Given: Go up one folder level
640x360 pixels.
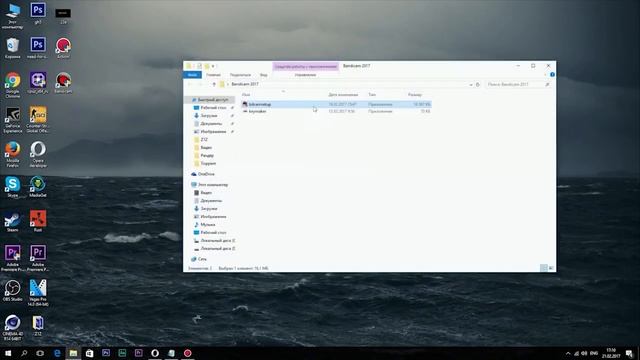Looking at the screenshot, I should click(x=214, y=84).
